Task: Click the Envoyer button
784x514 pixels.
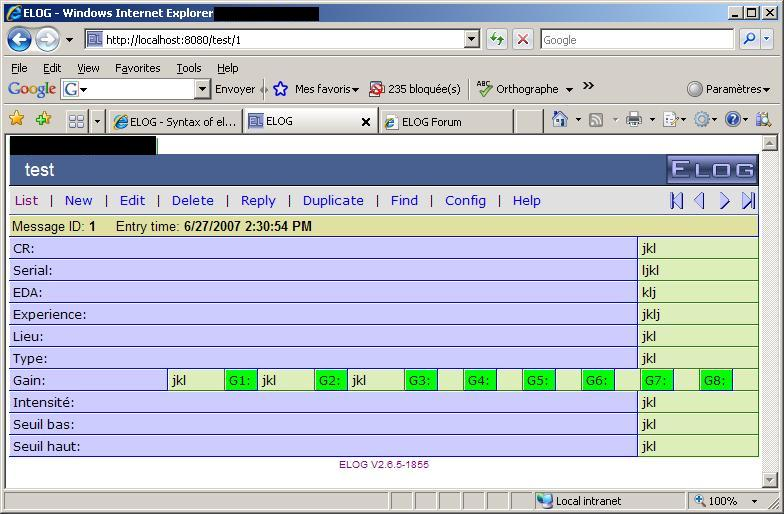Action: coord(235,89)
